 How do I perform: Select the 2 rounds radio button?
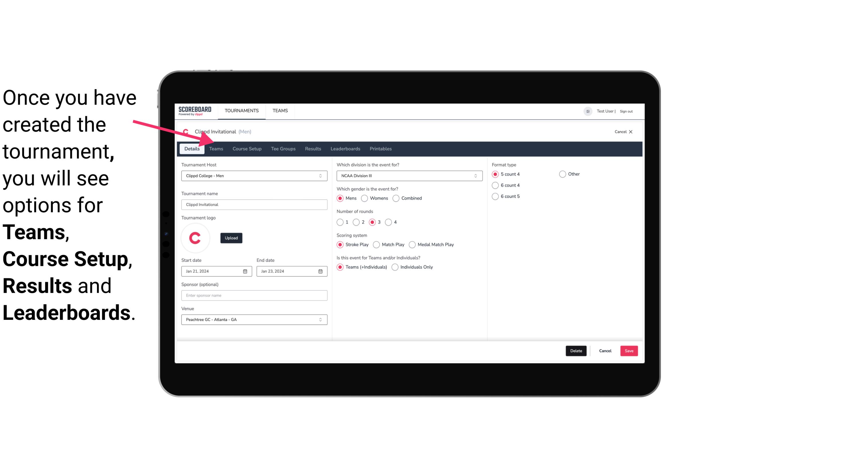tap(357, 222)
